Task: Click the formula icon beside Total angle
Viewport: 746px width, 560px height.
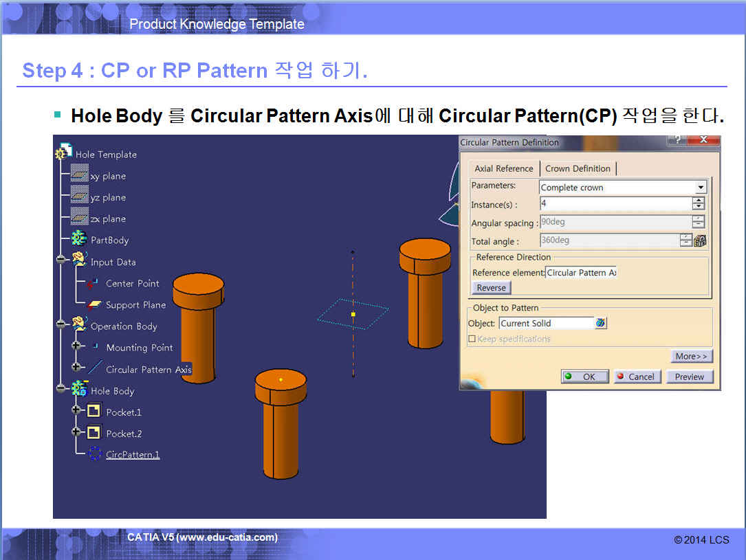Action: 700,240
